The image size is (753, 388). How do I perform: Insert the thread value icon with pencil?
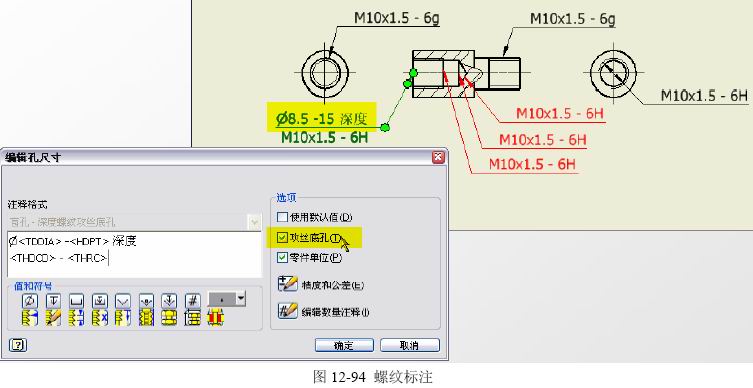pos(53,318)
